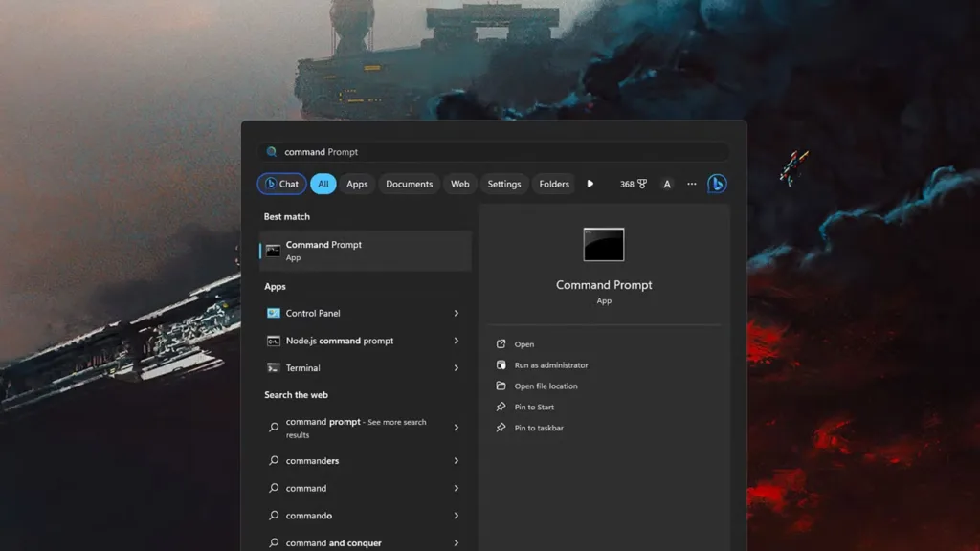Click the Run as administrator shield icon
The image size is (980, 551).
(x=501, y=364)
